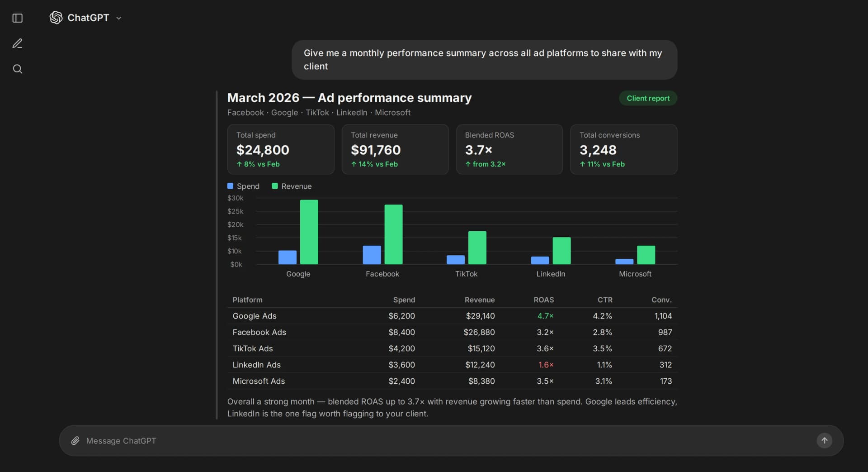
Task: Click the Client report badge
Action: coord(648,98)
